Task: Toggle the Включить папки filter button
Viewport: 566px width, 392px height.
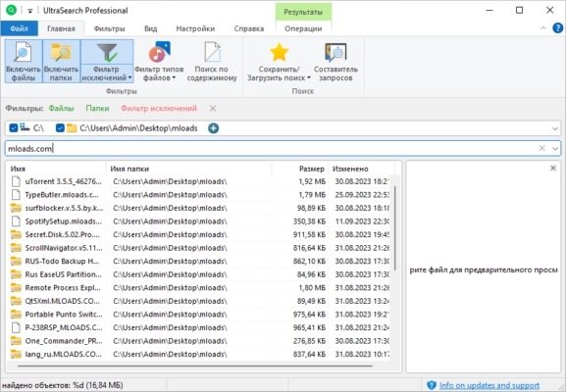Action: click(x=61, y=62)
